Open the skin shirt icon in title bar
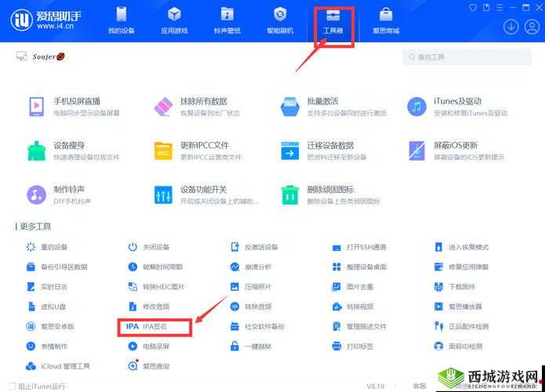Image resolution: width=545 pixels, height=392 pixels. point(473,7)
